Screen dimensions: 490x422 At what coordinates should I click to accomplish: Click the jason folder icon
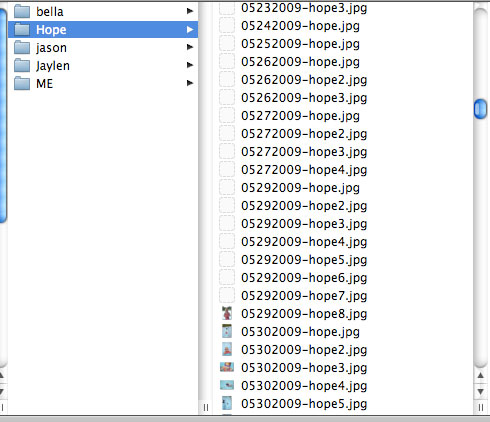pos(22,47)
